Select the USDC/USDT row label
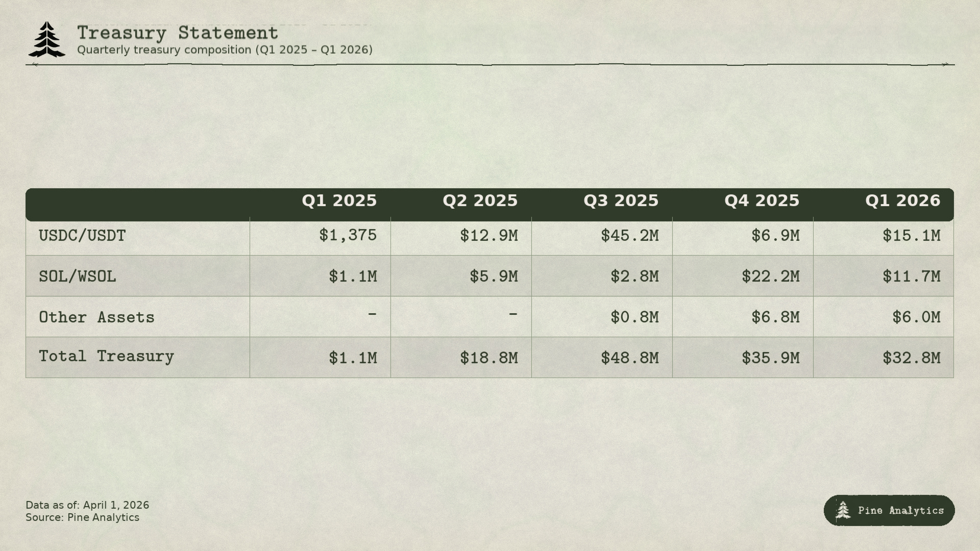Image resolution: width=980 pixels, height=551 pixels. pyautogui.click(x=82, y=236)
